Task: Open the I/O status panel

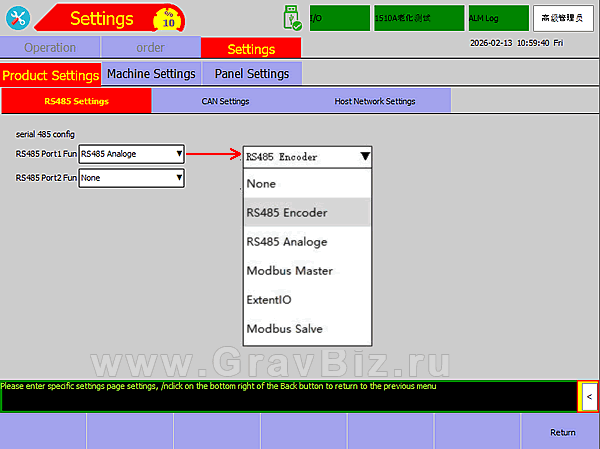Action: 338,18
